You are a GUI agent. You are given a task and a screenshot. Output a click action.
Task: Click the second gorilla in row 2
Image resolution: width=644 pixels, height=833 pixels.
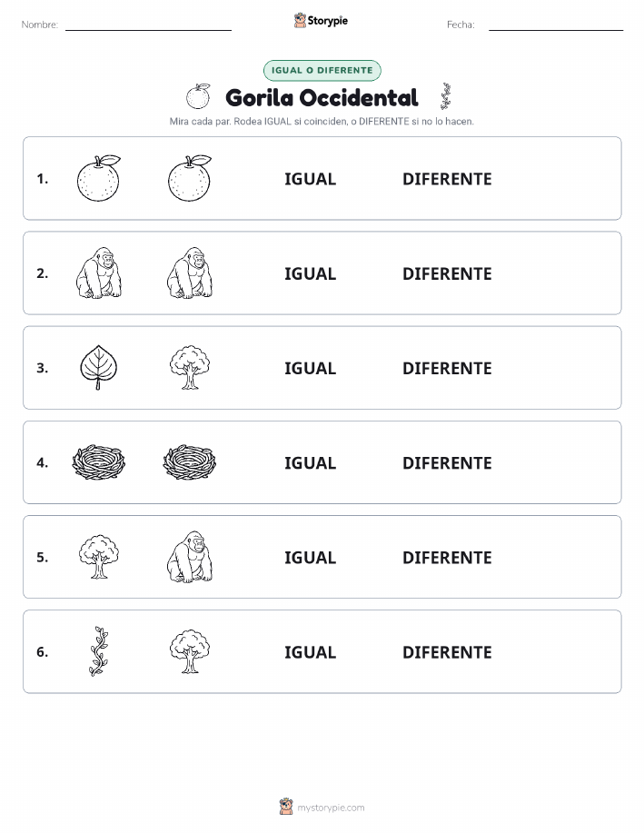[190, 273]
